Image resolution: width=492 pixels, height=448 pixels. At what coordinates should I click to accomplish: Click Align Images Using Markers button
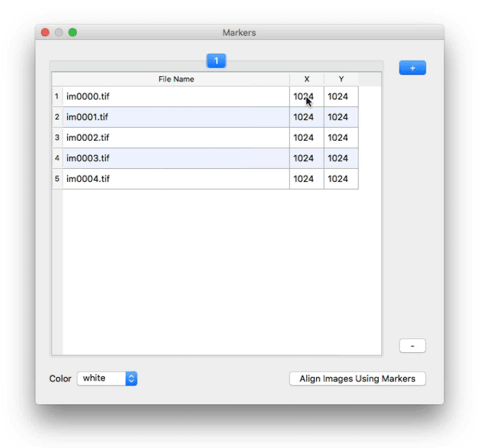tap(357, 379)
